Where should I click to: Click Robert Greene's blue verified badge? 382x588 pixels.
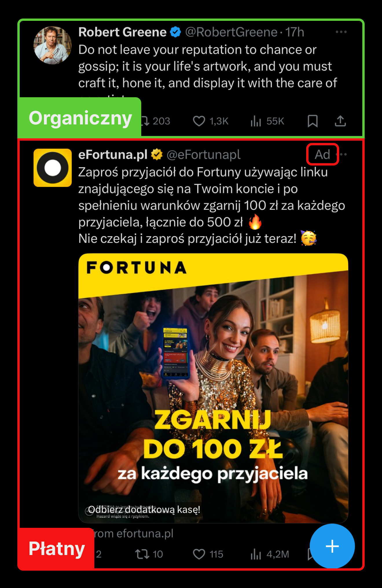click(175, 32)
